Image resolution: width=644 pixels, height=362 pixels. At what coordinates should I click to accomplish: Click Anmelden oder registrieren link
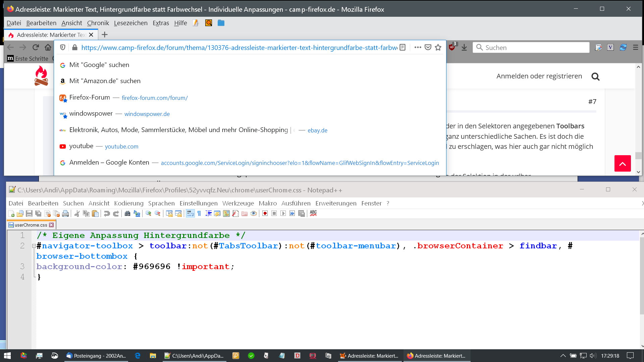[539, 76]
